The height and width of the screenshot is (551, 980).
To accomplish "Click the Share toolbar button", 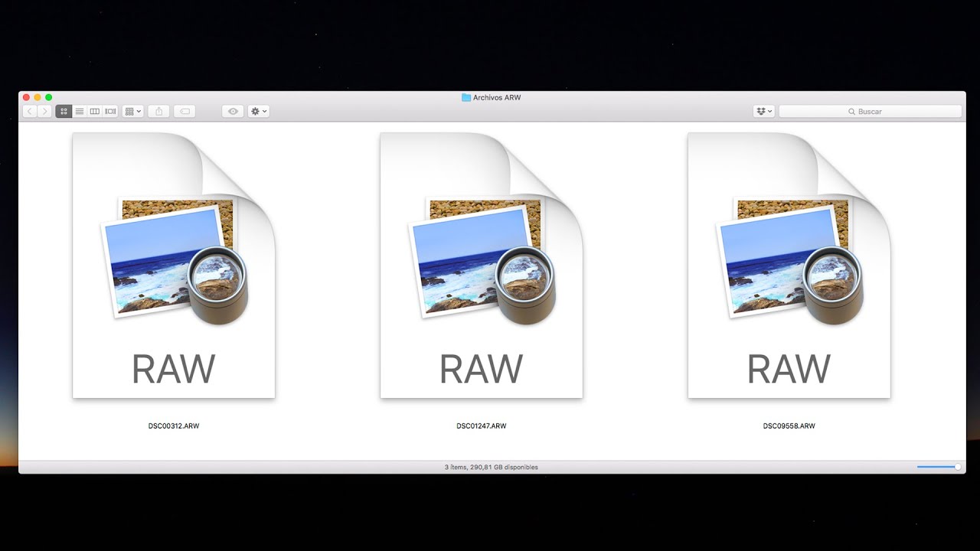I will pos(159,111).
